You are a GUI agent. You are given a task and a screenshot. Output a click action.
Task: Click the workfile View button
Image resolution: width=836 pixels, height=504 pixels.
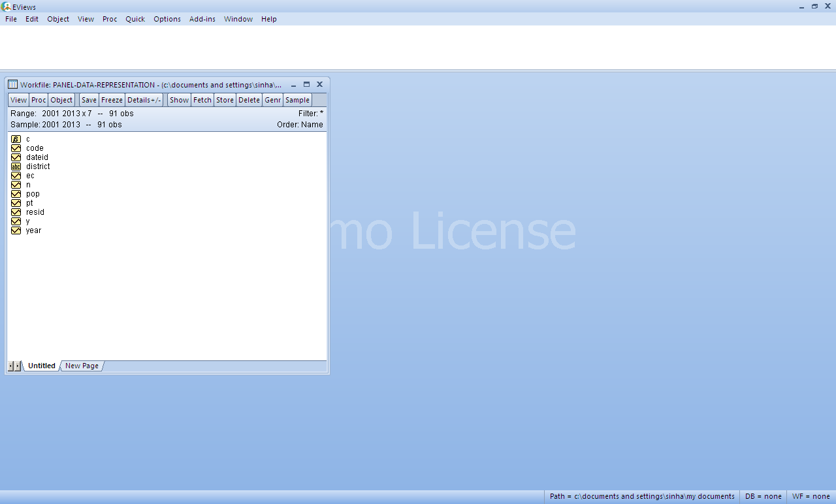pyautogui.click(x=19, y=100)
